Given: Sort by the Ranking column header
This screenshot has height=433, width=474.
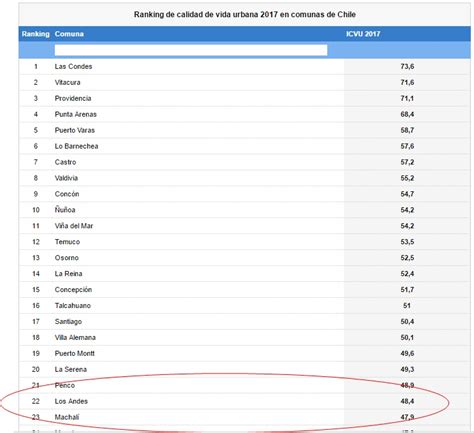Looking at the screenshot, I should (x=35, y=34).
